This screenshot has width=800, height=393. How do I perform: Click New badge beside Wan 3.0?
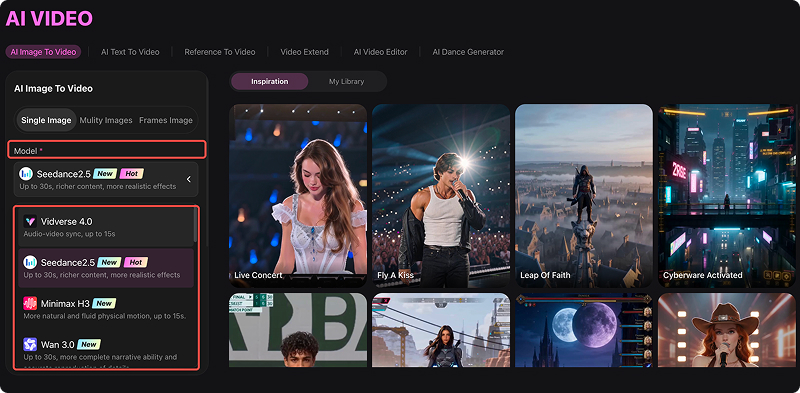point(89,344)
